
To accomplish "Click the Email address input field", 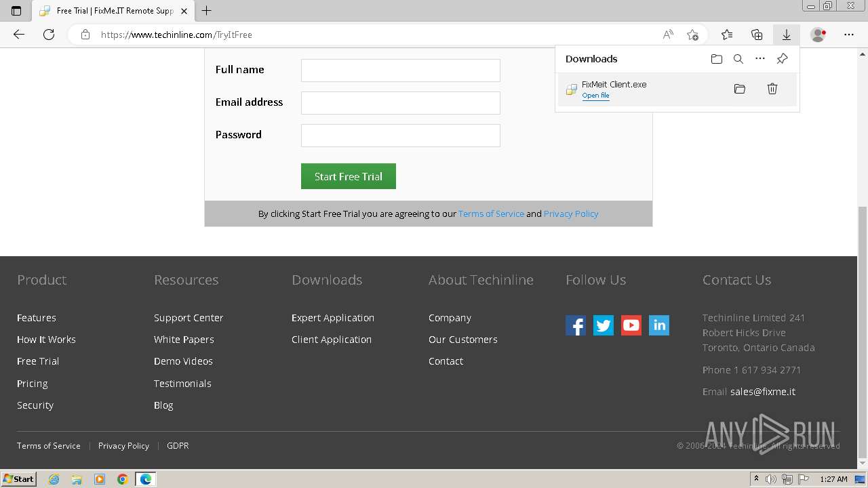I will coord(401,103).
